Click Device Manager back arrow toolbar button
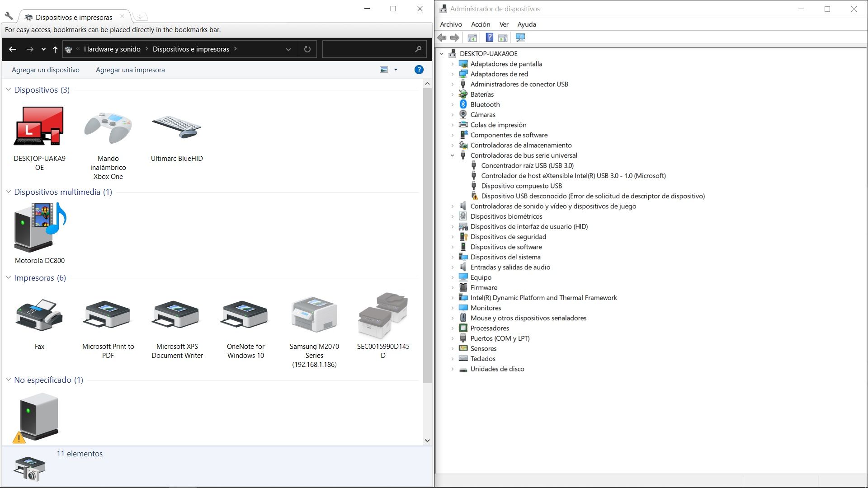 (442, 38)
